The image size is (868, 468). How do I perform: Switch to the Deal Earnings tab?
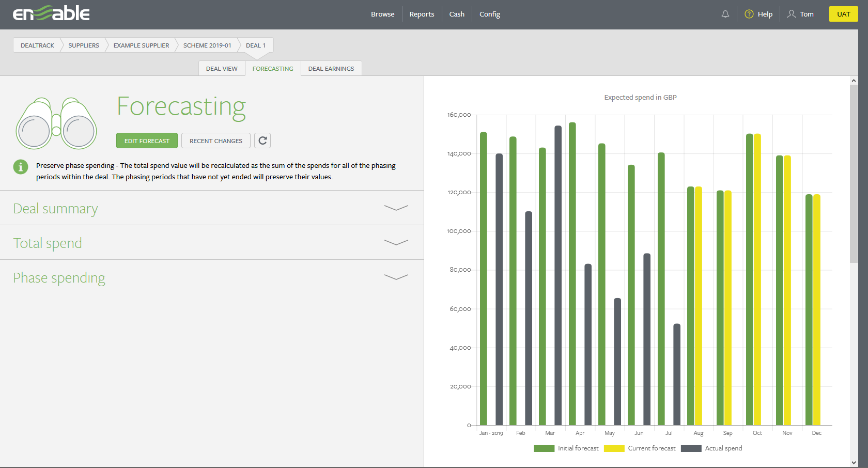pos(331,68)
